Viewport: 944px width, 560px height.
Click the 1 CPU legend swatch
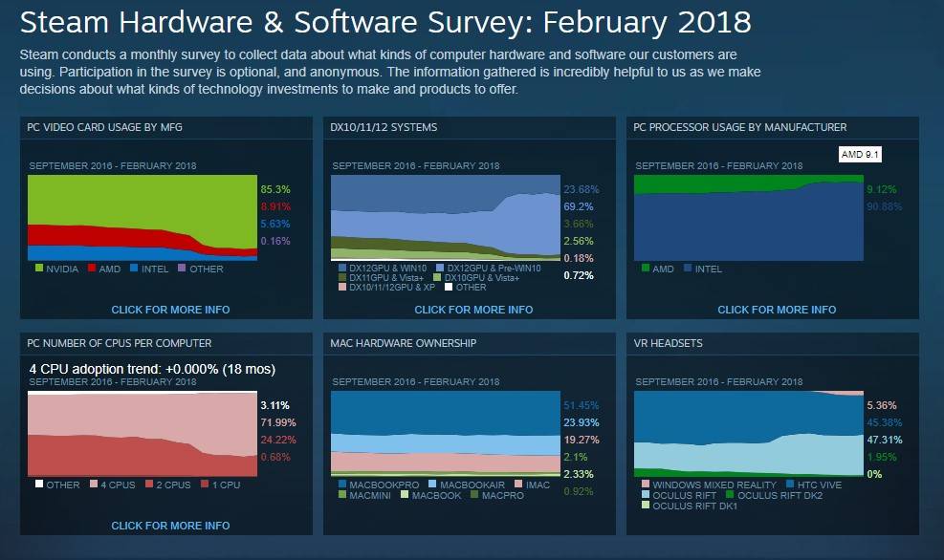click(205, 484)
